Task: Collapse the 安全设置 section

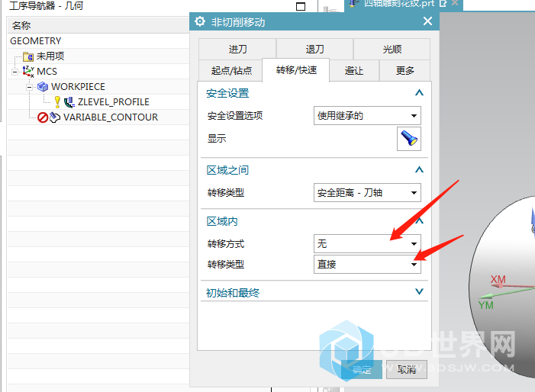Action: tap(419, 93)
